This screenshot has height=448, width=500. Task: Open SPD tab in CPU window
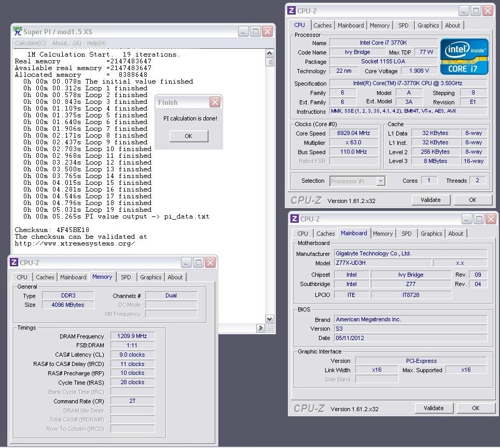(x=403, y=25)
